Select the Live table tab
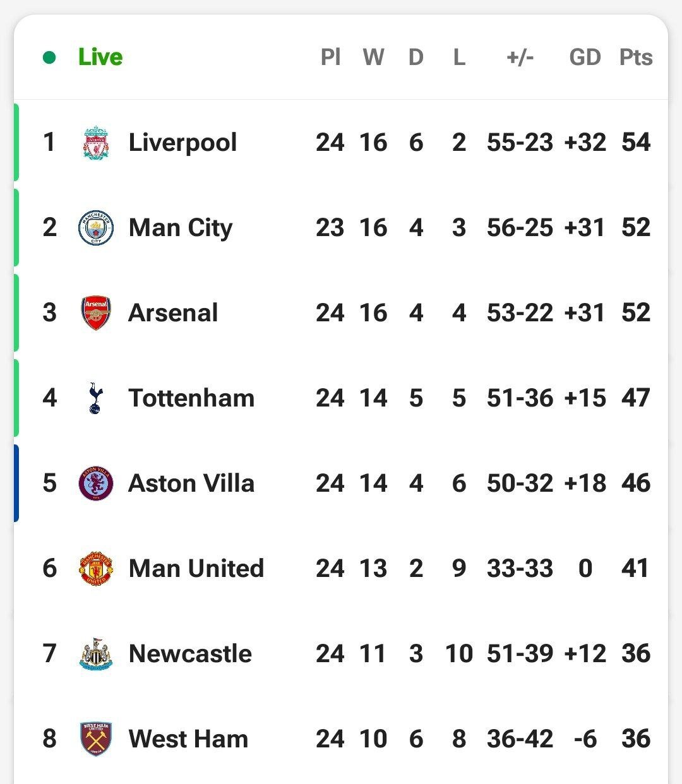682x784 pixels. (100, 57)
